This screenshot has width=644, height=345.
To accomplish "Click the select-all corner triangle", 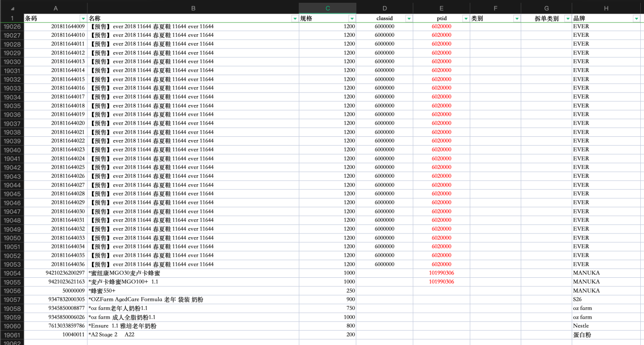I will 12,8.
